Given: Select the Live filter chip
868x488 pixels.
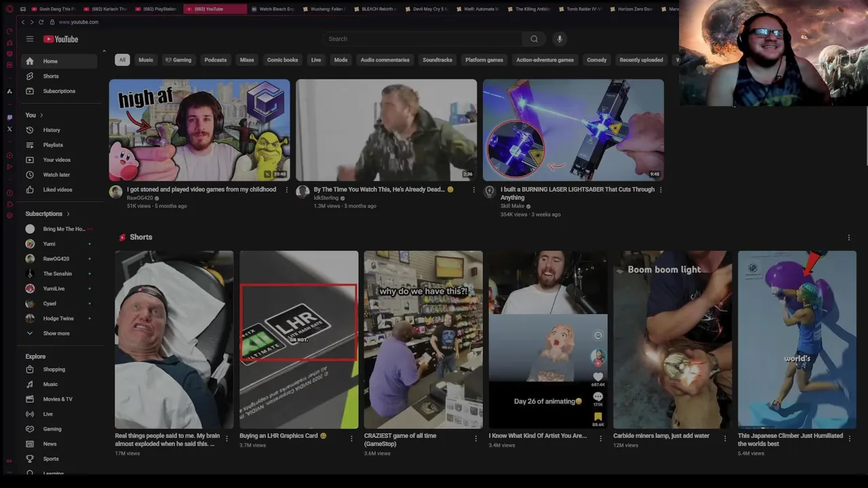Looking at the screenshot, I should pos(316,60).
